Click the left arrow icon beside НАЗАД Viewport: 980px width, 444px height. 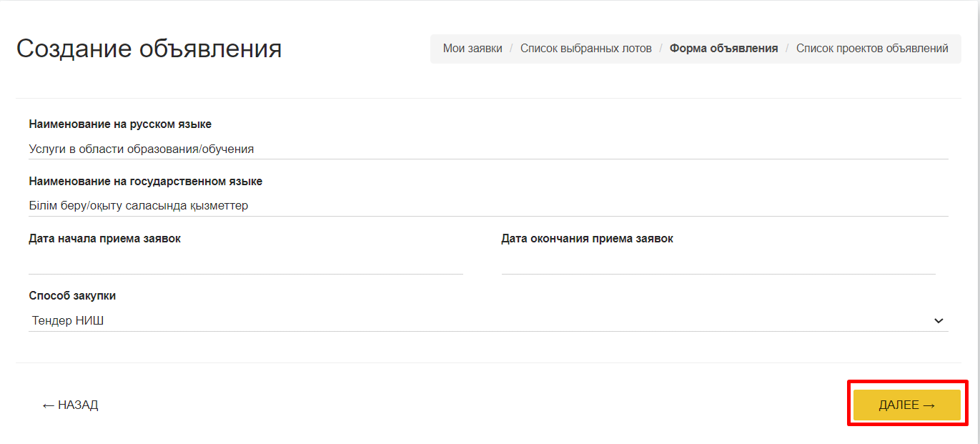pyautogui.click(x=49, y=405)
